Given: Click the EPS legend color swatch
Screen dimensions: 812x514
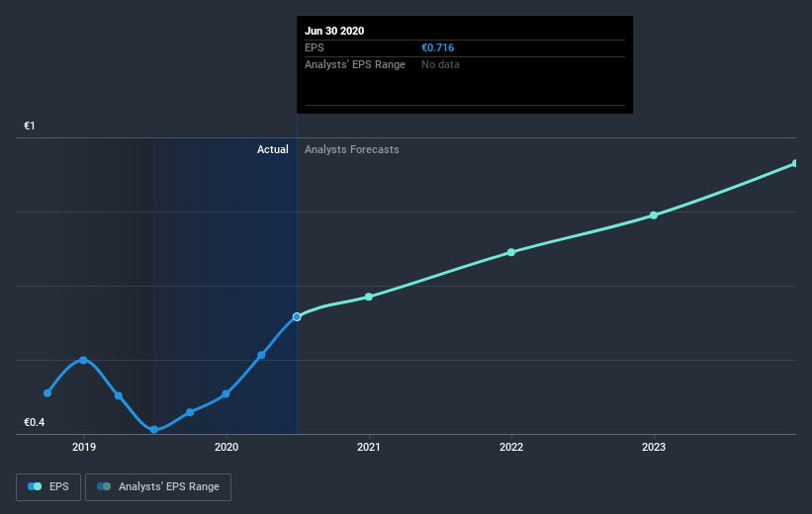Looking at the screenshot, I should [35, 486].
